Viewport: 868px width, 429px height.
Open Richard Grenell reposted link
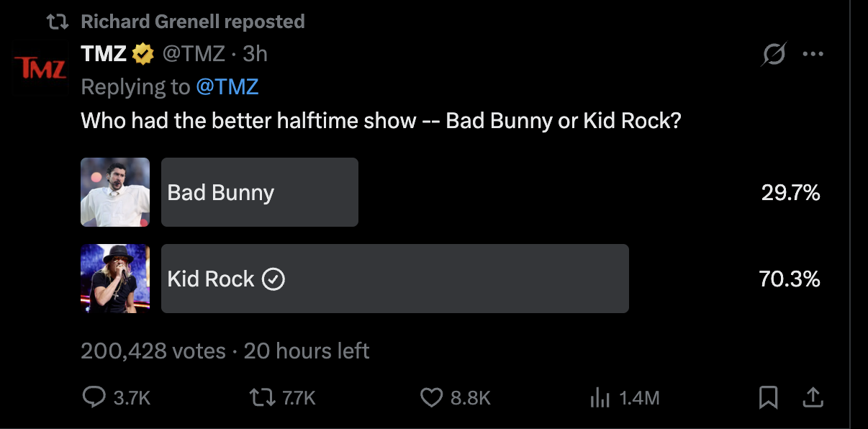(192, 22)
